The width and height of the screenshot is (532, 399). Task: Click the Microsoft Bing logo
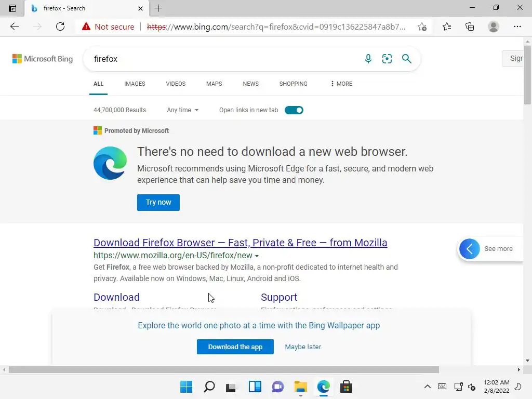click(43, 59)
